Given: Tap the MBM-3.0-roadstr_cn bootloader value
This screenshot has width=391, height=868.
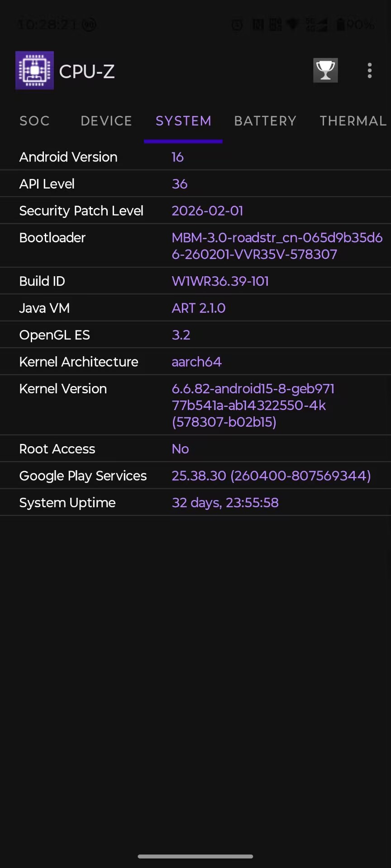Looking at the screenshot, I should click(277, 246).
